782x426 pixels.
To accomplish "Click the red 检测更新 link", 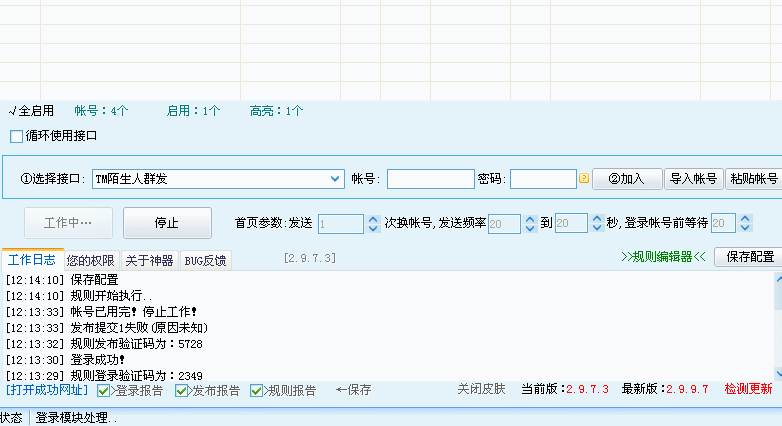I will click(x=747, y=389).
